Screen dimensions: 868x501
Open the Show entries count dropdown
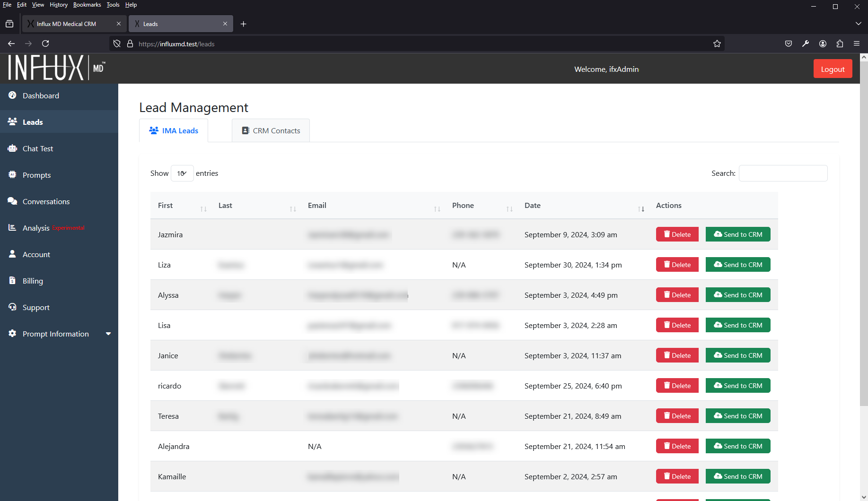click(182, 173)
